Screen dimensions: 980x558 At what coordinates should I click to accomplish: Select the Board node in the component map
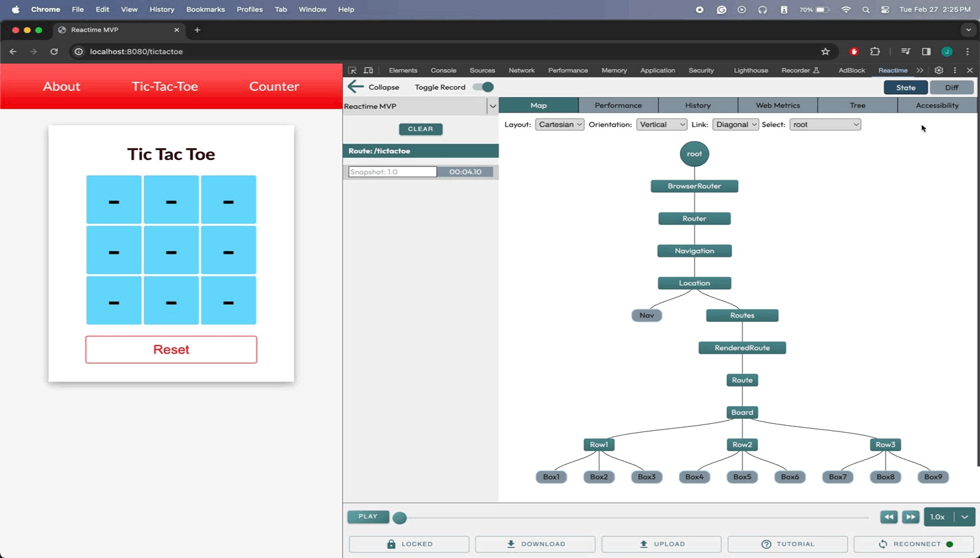coord(741,412)
